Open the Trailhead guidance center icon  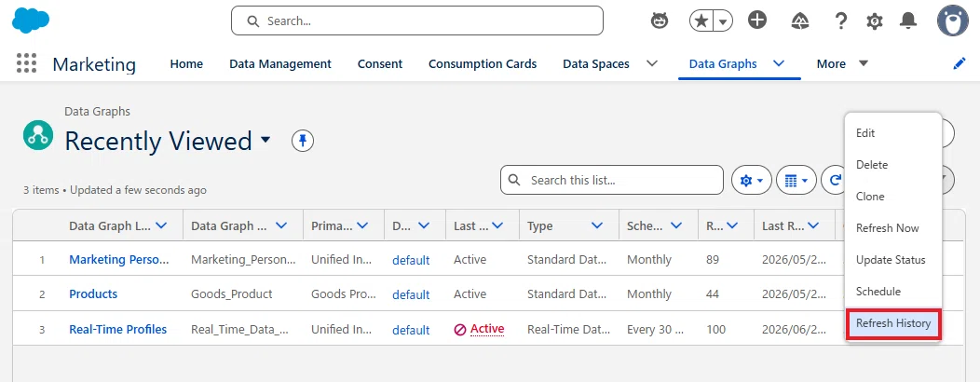pyautogui.click(x=799, y=21)
